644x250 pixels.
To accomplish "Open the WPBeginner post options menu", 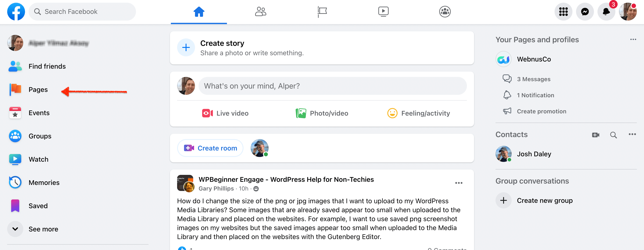I will [x=459, y=183].
